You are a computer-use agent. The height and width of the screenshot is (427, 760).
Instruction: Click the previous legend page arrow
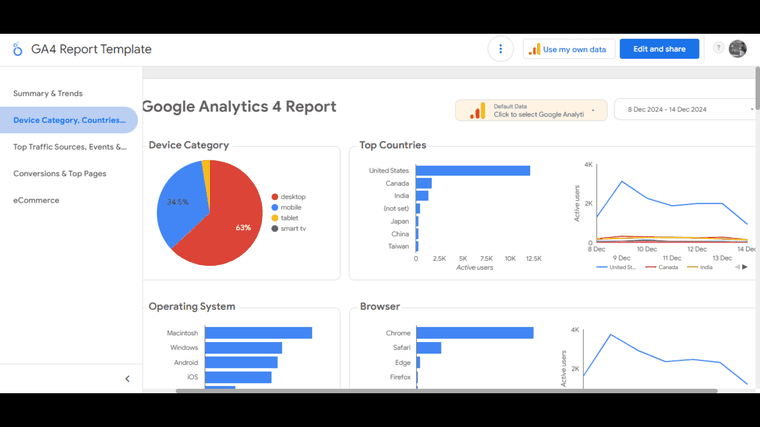tap(738, 267)
